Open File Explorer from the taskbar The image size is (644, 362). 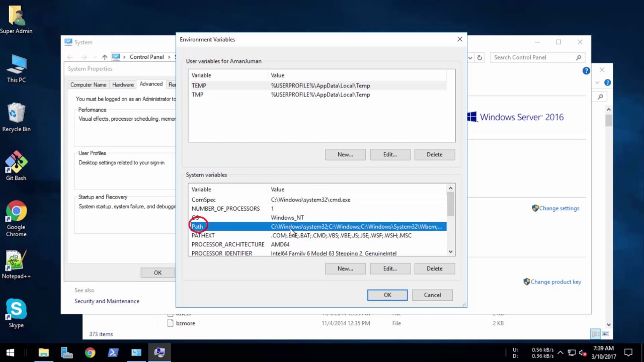pos(43,352)
